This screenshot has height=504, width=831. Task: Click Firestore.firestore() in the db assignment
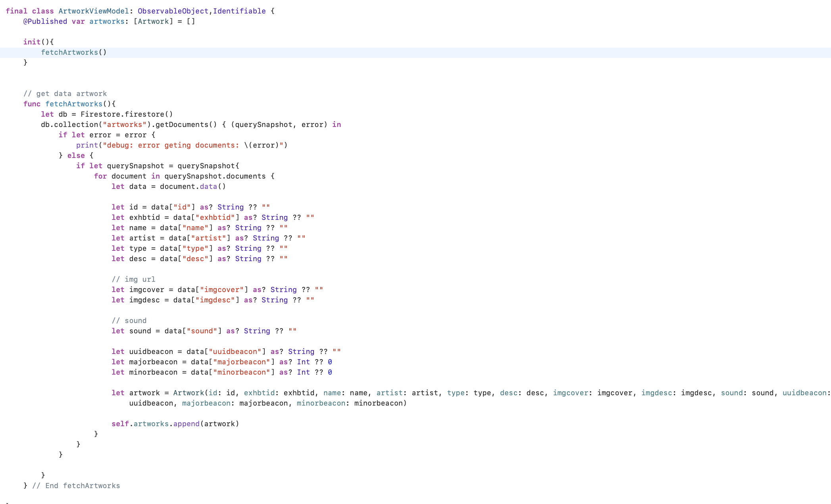(127, 114)
